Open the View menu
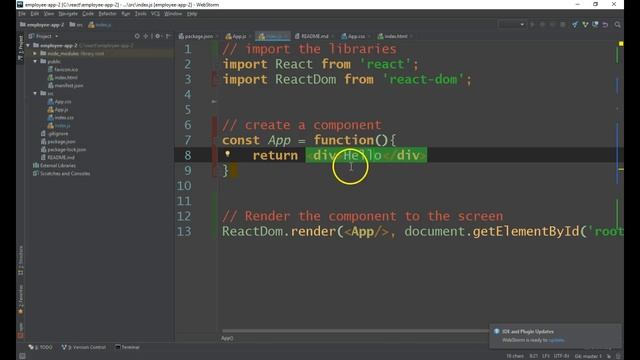 click(49, 14)
